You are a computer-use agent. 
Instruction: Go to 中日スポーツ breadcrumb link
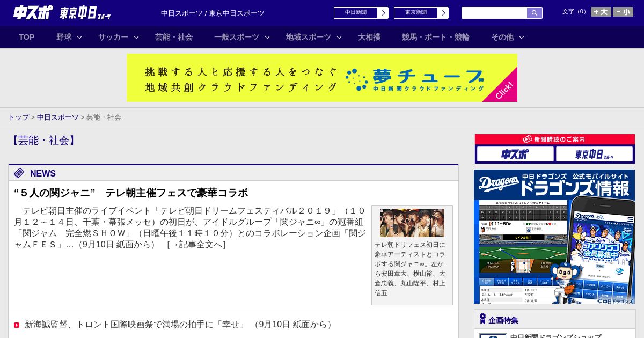click(x=58, y=117)
